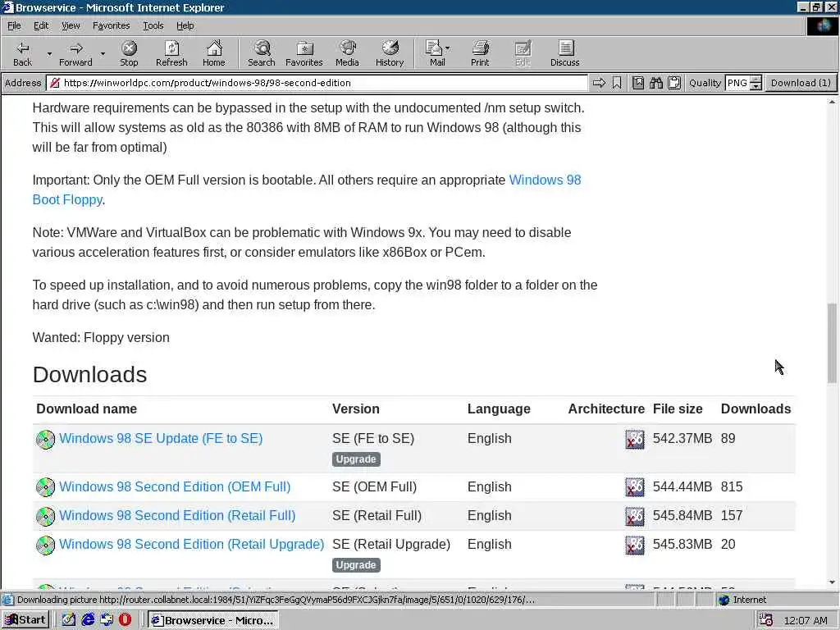Screen dimensions: 840x630
Task: Click the clipboard icon in address toolbar
Action: [x=674, y=83]
